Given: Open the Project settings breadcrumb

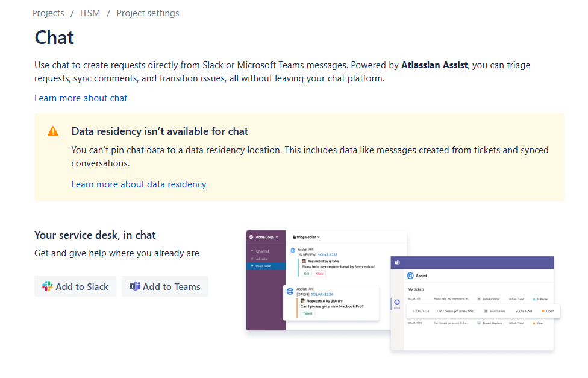Looking at the screenshot, I should [x=148, y=13].
